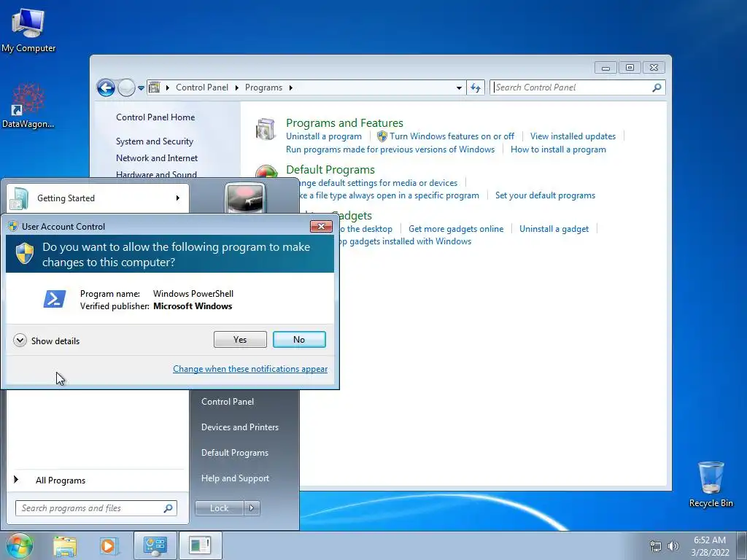Screen dimensions: 747x560
Task: Expand Getting Started submenu arrow
Action: click(178, 198)
